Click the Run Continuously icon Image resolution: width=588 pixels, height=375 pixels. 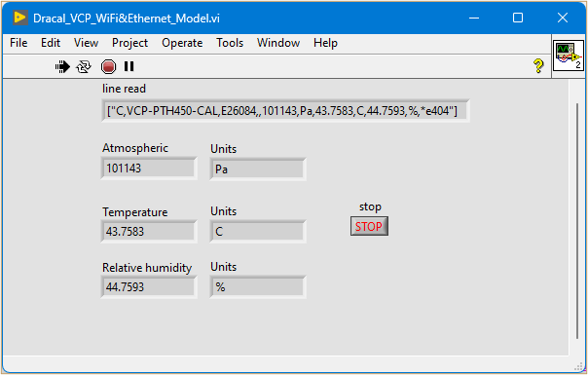point(84,67)
